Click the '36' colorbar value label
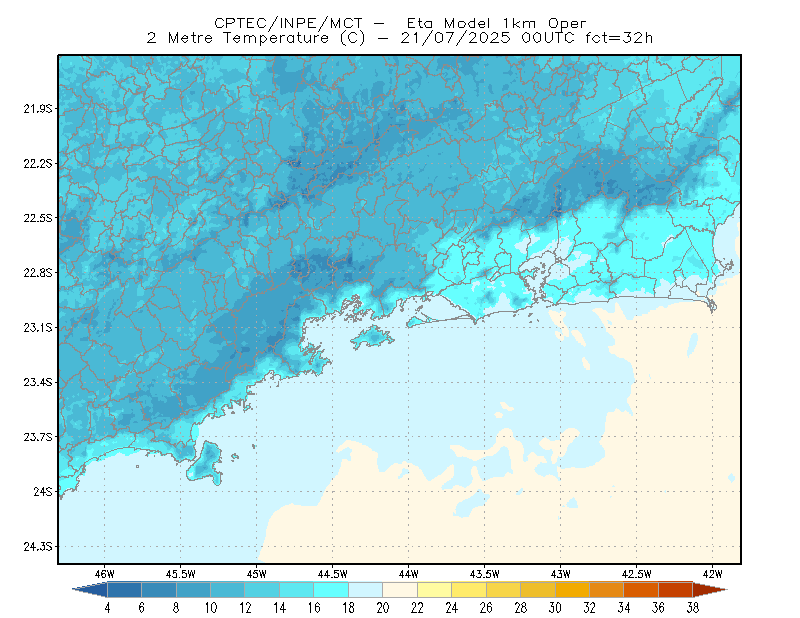The image size is (800, 618). [658, 608]
